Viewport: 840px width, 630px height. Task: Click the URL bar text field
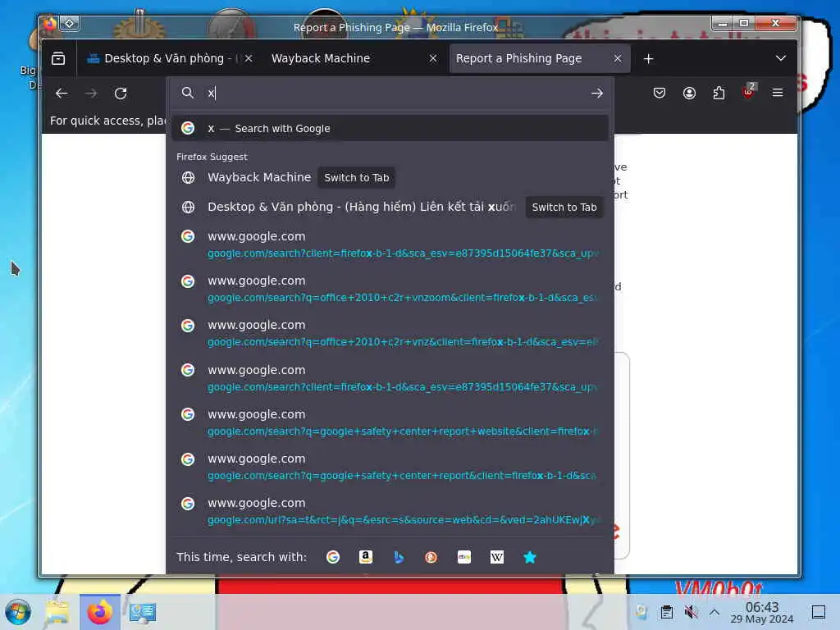click(396, 94)
